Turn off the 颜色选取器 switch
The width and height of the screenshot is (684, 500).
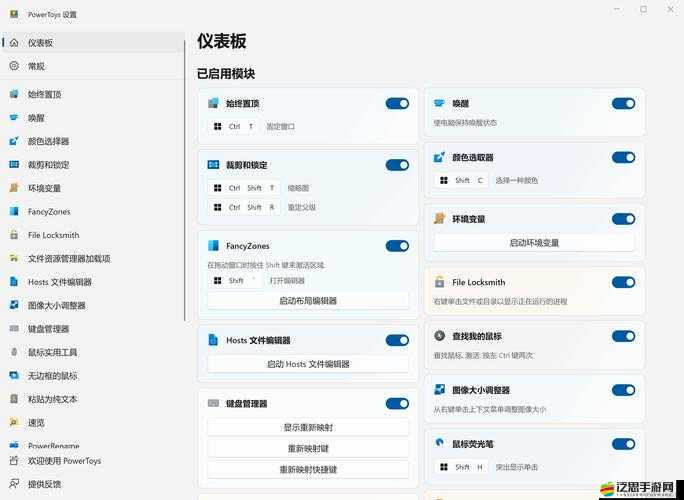point(623,158)
